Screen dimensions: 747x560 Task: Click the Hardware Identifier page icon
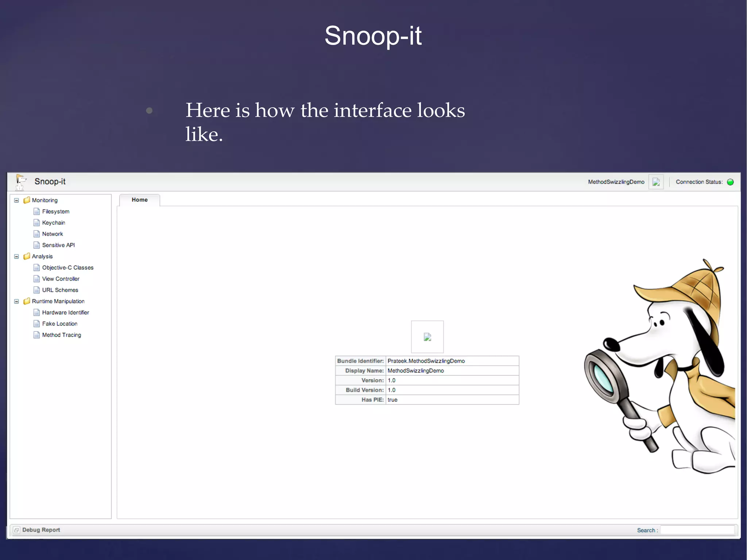click(36, 312)
